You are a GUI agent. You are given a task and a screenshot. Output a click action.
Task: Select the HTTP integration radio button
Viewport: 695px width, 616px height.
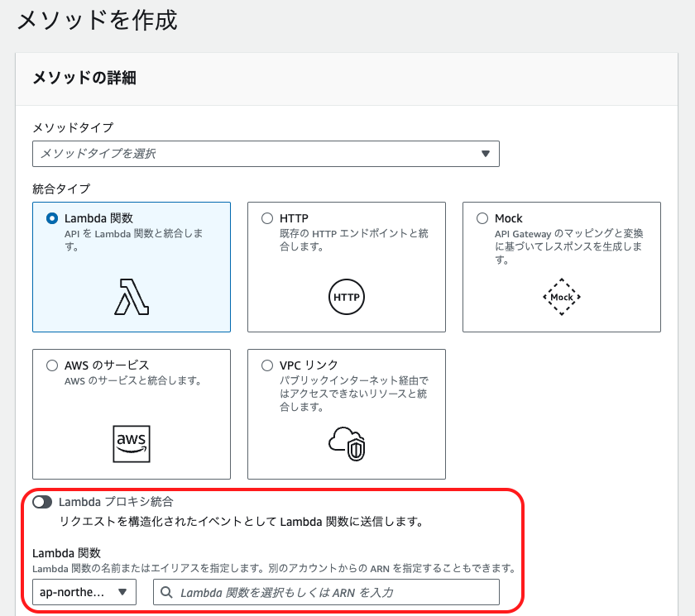coord(267,217)
